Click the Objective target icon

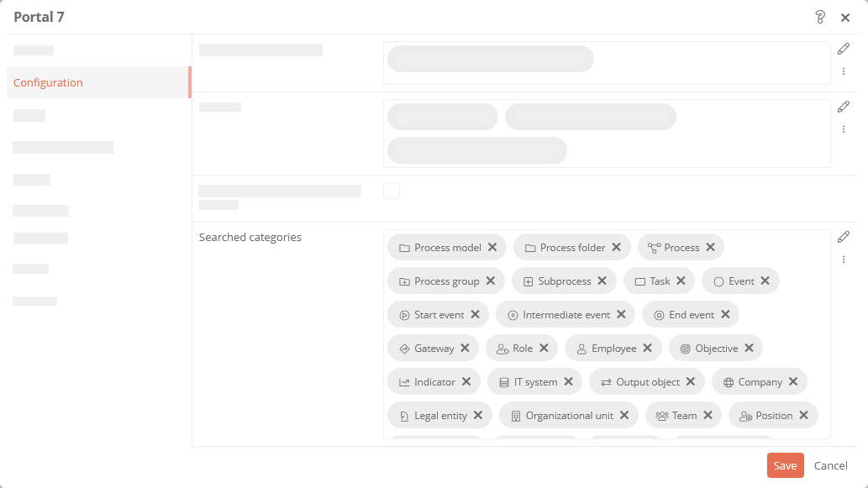tap(686, 349)
